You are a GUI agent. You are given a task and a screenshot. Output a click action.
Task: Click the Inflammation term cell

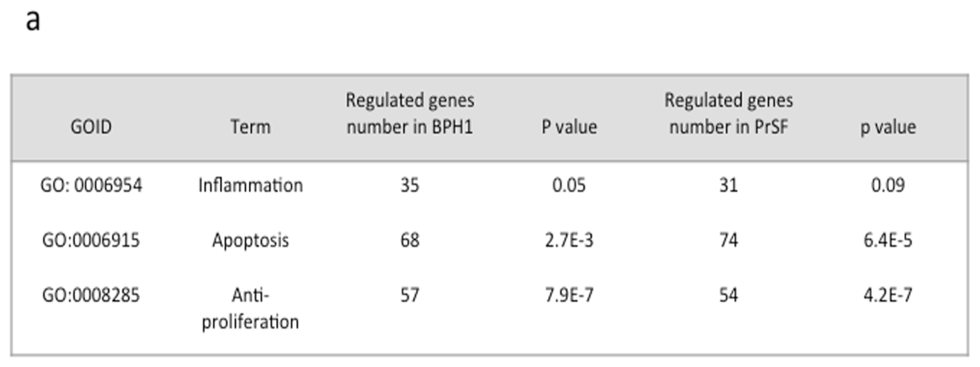click(250, 186)
